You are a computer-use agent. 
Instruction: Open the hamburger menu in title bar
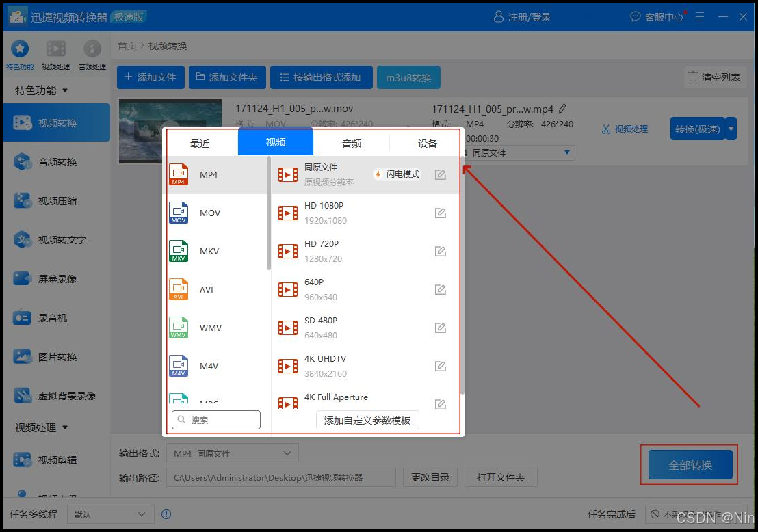[x=699, y=17]
